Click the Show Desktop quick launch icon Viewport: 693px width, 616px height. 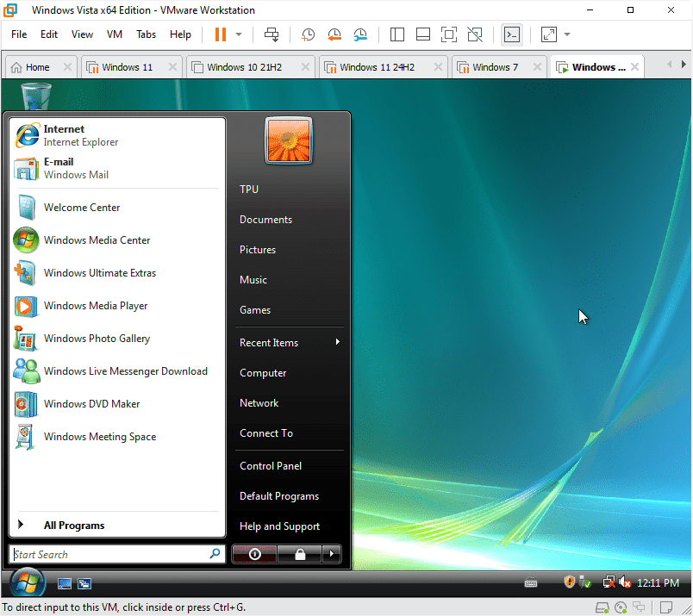65,583
